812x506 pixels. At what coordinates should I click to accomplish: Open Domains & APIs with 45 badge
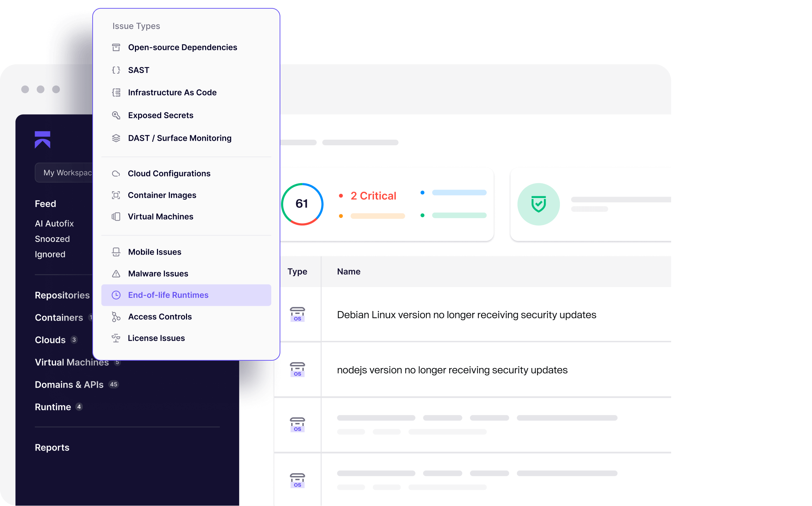pyautogui.click(x=69, y=384)
